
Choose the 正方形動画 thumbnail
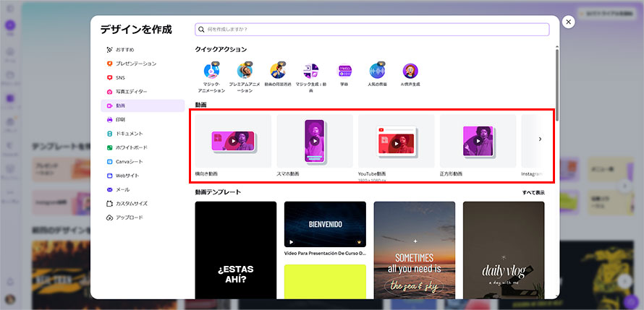click(478, 141)
